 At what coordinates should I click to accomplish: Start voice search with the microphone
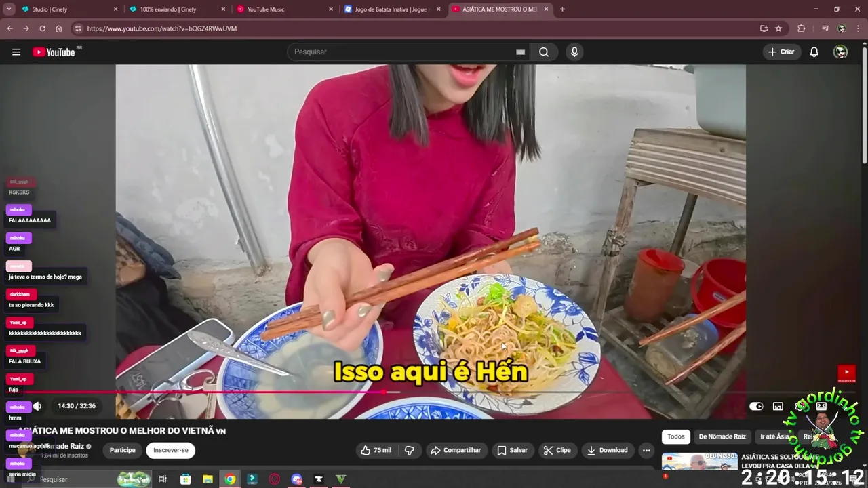574,52
